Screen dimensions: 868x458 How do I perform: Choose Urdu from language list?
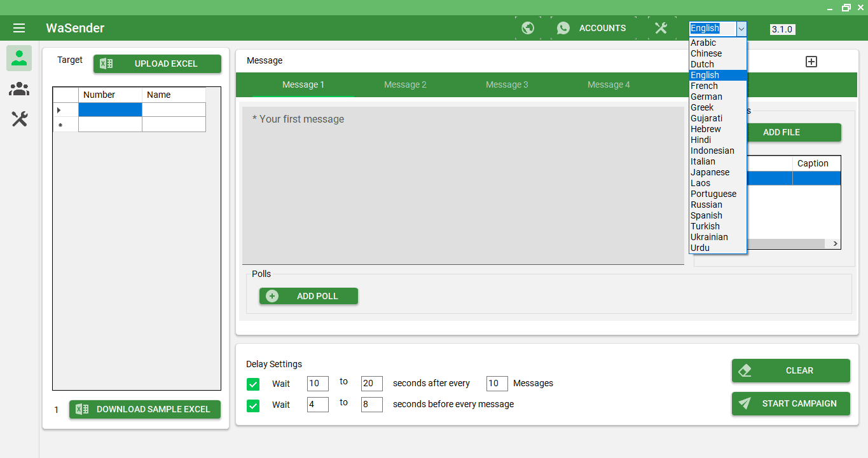pos(718,248)
